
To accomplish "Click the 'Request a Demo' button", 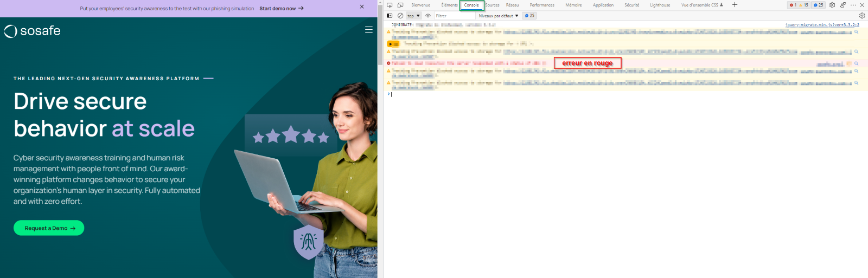I will 49,228.
